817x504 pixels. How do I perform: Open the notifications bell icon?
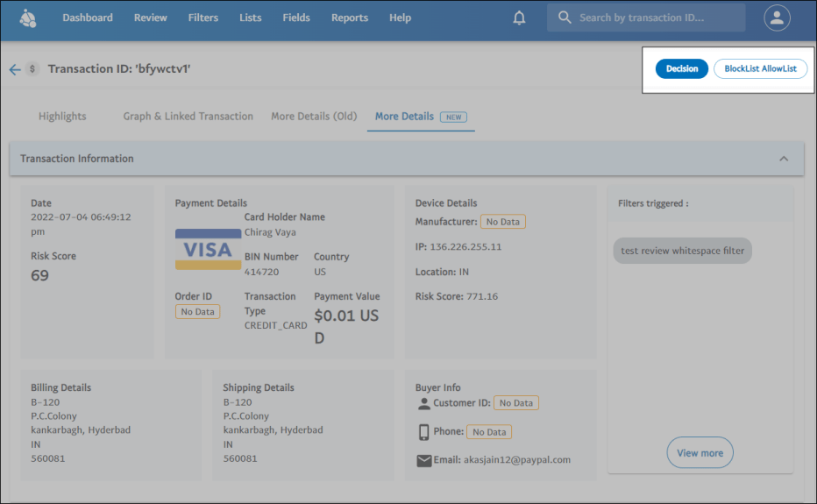(520, 18)
